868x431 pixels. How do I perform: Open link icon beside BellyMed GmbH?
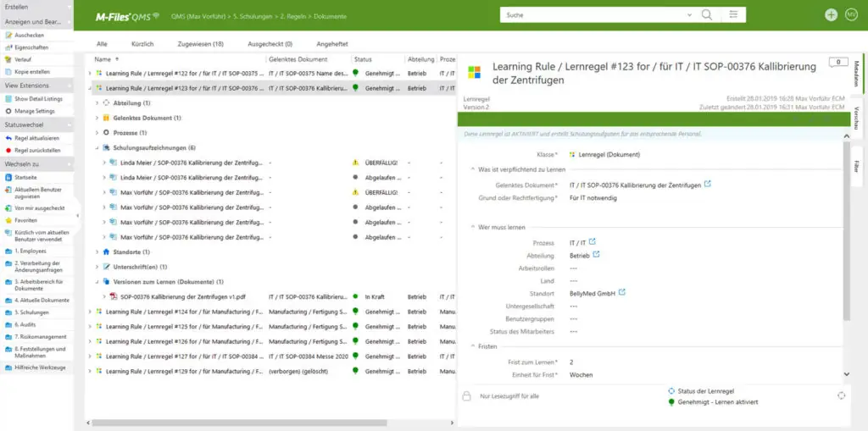[x=621, y=292]
